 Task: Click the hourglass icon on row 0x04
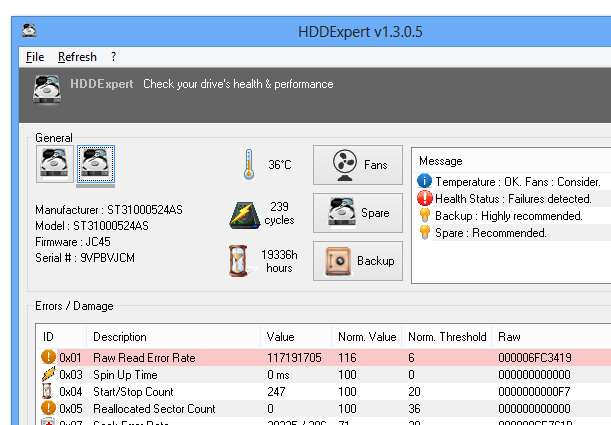[47, 391]
